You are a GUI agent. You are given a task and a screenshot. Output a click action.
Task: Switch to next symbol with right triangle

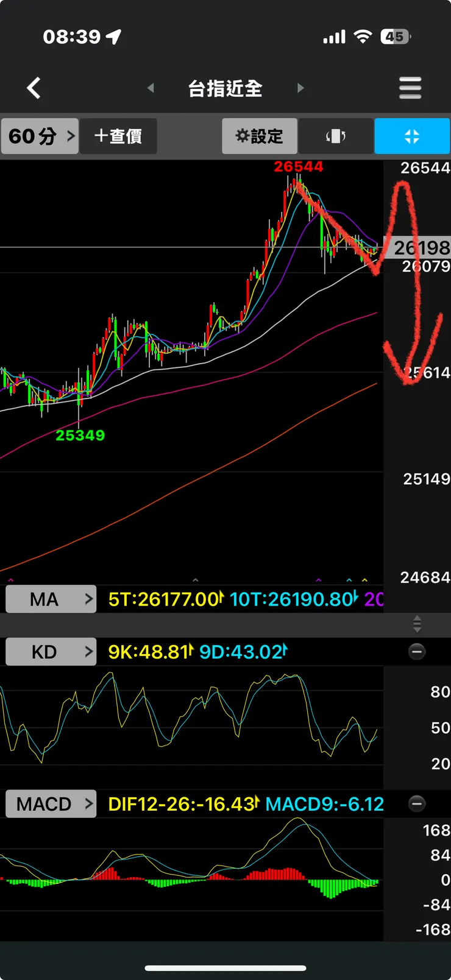(300, 88)
